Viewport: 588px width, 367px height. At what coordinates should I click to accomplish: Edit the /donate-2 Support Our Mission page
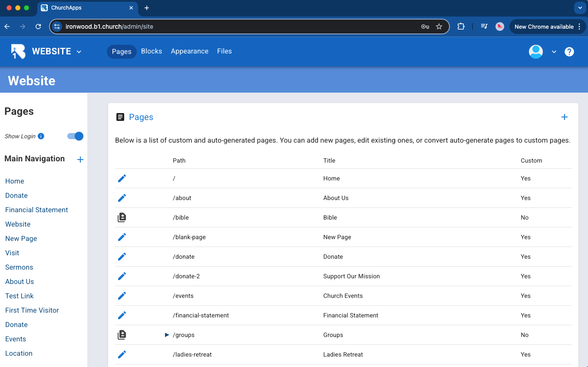pyautogui.click(x=122, y=276)
